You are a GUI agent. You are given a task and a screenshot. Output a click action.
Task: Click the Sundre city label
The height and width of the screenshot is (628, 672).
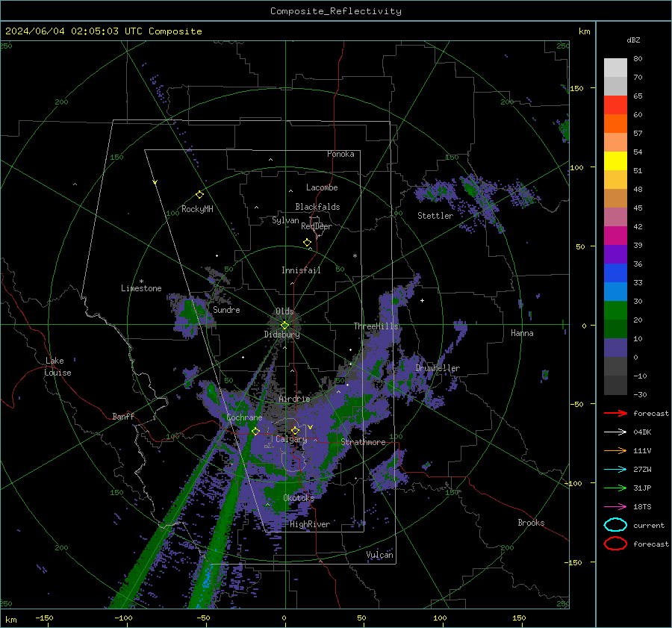[x=226, y=309]
